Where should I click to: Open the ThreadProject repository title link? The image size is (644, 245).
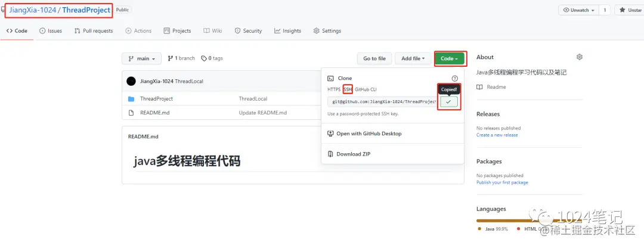(86, 10)
